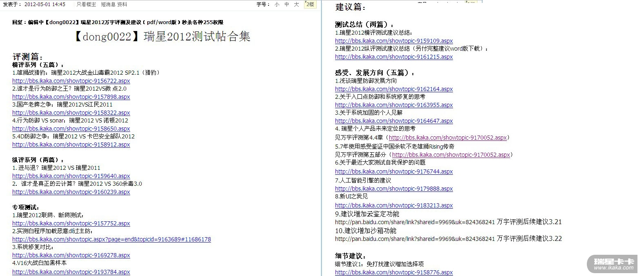The width and height of the screenshot is (644, 276).
Task: Open link showtopic-9179888.aspx
Action: pos(394,189)
